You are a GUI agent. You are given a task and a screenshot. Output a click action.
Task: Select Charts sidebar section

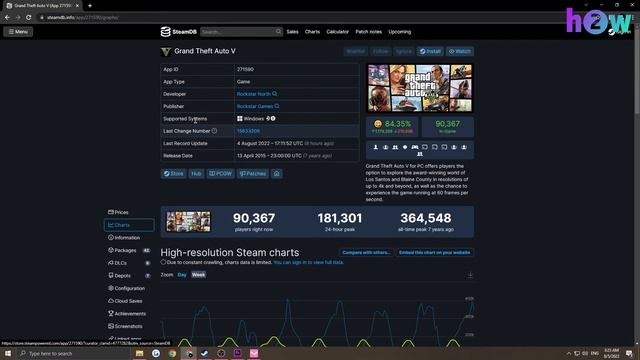[129, 225]
